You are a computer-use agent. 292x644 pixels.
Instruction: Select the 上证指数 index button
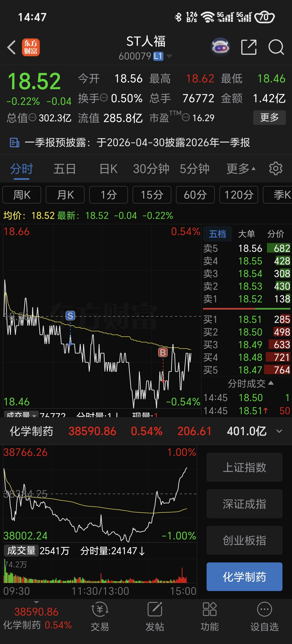[244, 467]
